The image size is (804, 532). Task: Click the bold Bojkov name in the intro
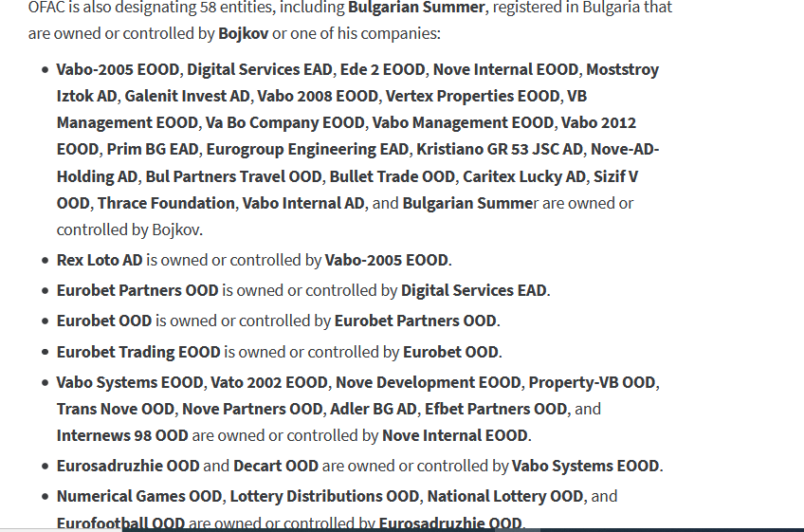[x=243, y=33]
